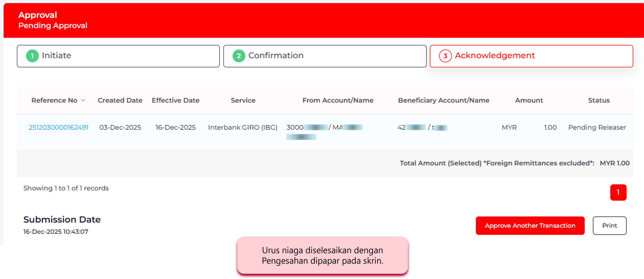Click the green step 2 circle icon

coord(239,56)
